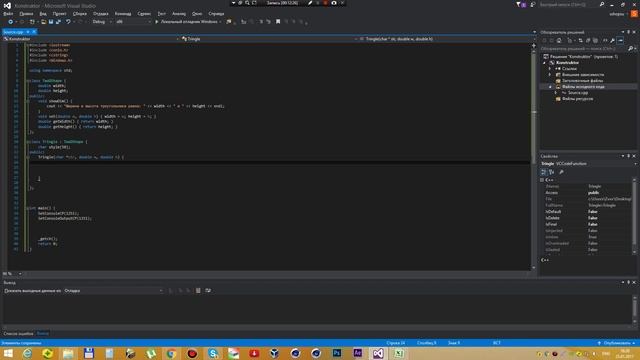Open the Triangle class dropdown in navigation bar
This screenshot has height=360, width=640.
click(269, 39)
